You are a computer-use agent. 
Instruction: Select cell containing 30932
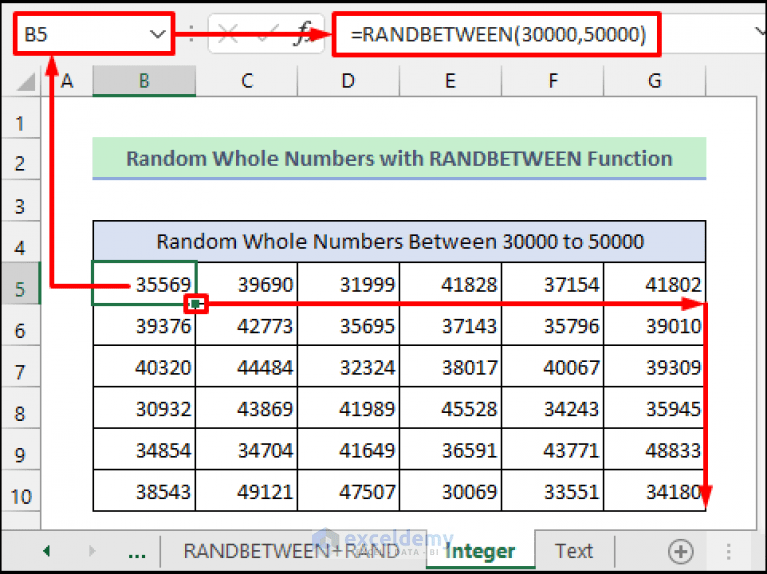pos(144,408)
